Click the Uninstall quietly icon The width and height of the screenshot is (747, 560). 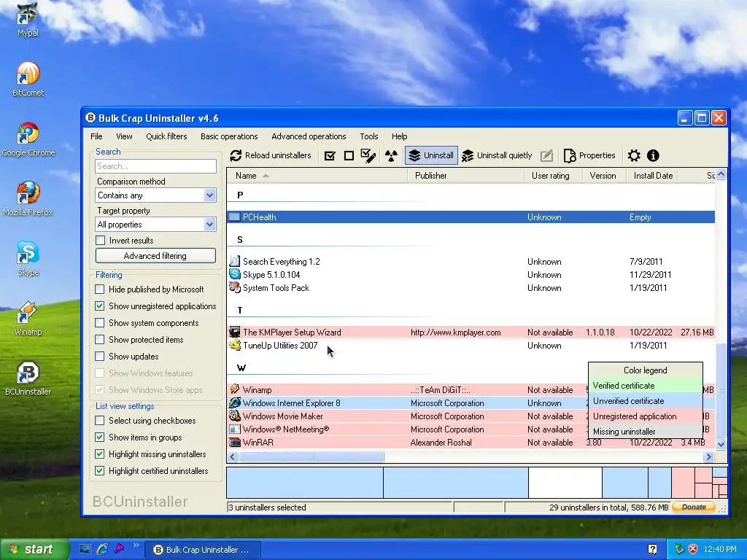click(x=468, y=156)
